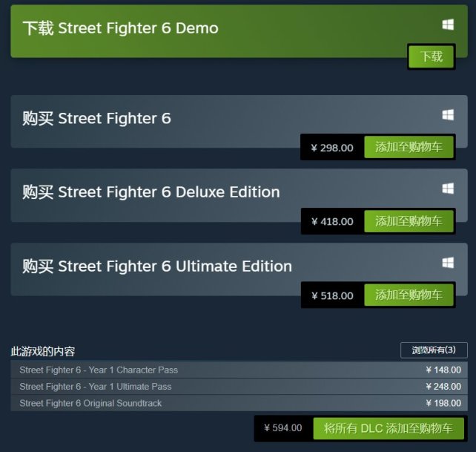Viewport: 476px width, 452px height.
Task: Add Street Fighter 6 standard to cart
Action: pyautogui.click(x=409, y=147)
